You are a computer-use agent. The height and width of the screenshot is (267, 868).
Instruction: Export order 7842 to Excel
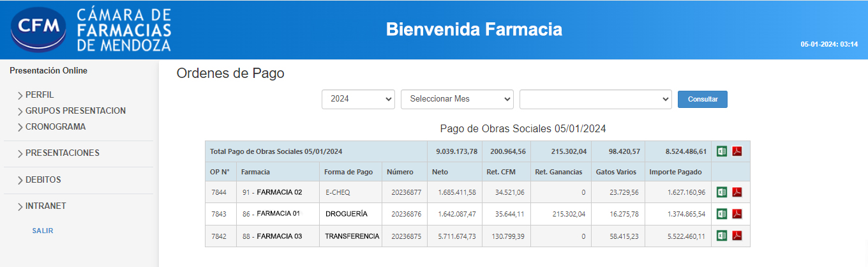(x=722, y=236)
